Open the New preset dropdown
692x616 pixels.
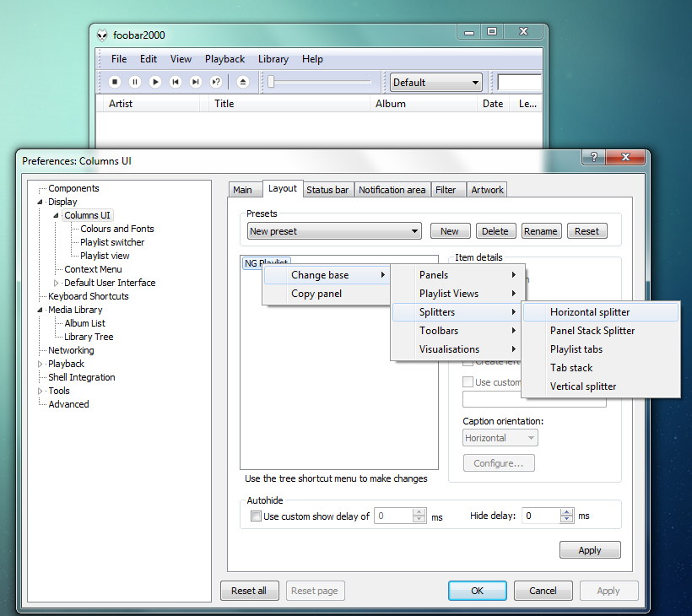click(415, 230)
